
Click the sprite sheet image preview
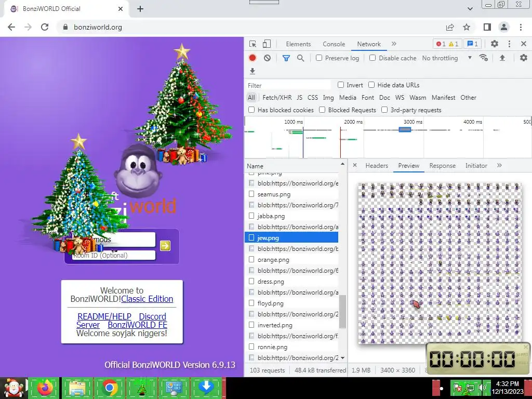[x=440, y=263]
